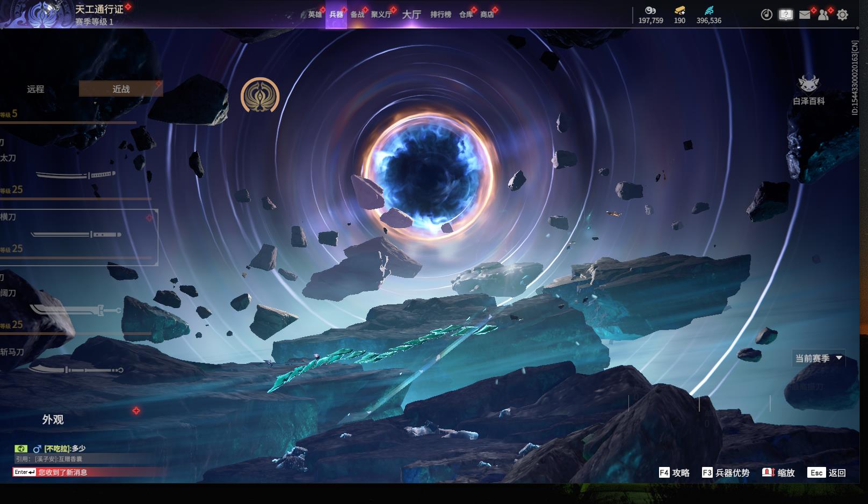Select the 近战 melee weapons tab

(121, 89)
